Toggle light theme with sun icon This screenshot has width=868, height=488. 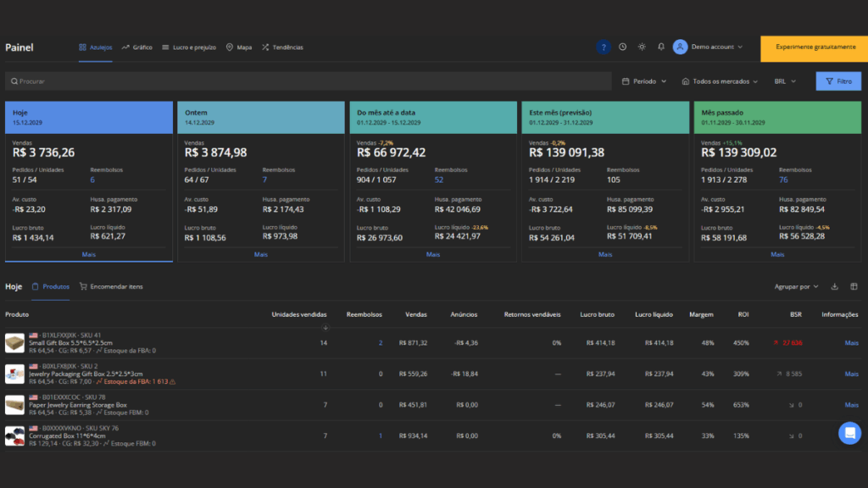(642, 47)
